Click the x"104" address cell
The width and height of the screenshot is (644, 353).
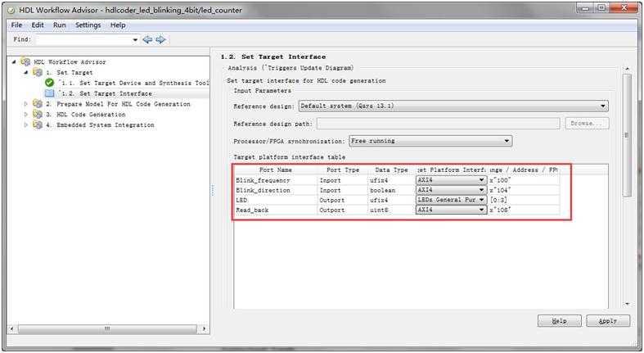pos(523,190)
